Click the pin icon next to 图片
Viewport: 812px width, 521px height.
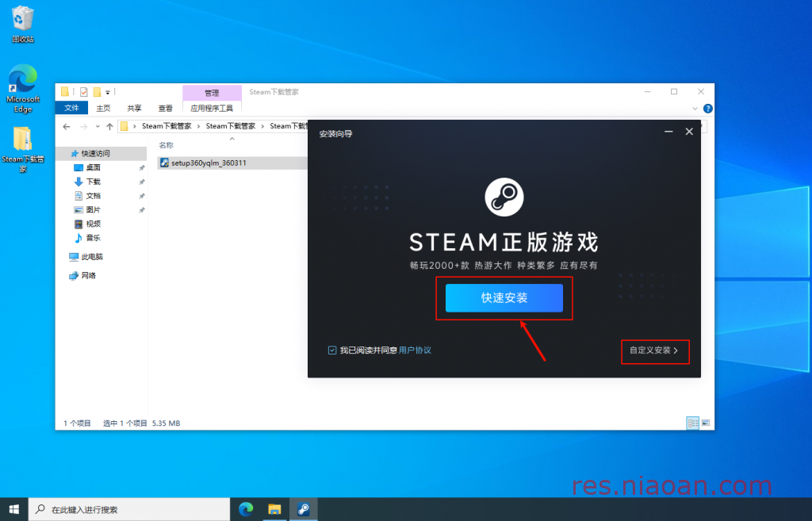141,209
